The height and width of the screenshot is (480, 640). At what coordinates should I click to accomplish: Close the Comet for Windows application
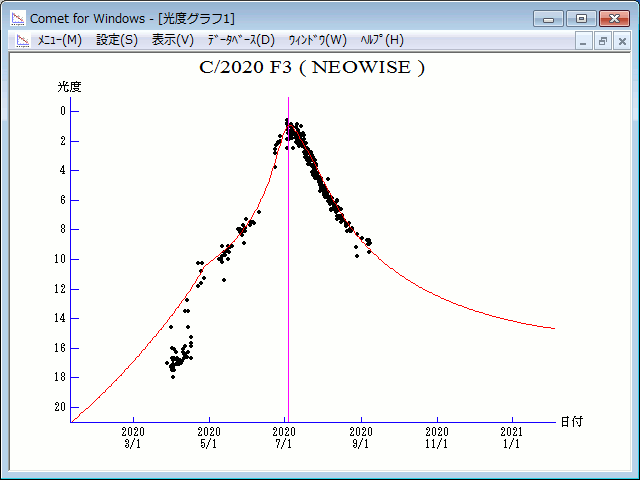(613, 18)
